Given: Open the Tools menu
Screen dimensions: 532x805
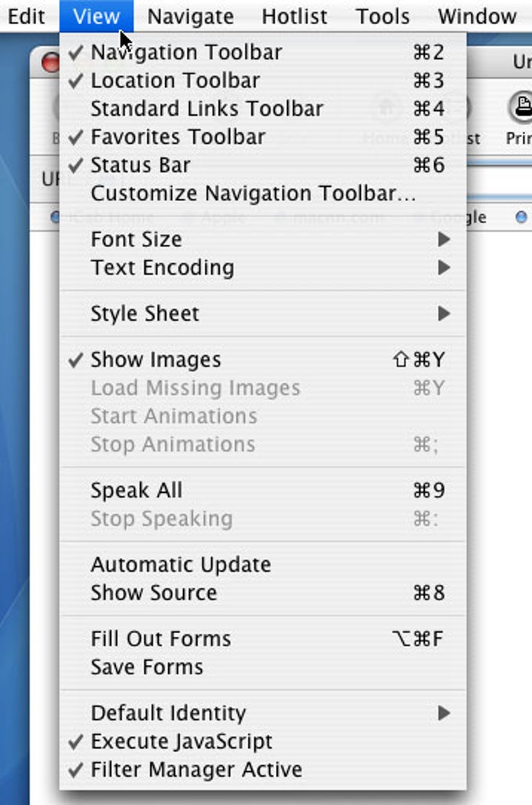Looking at the screenshot, I should (x=383, y=16).
